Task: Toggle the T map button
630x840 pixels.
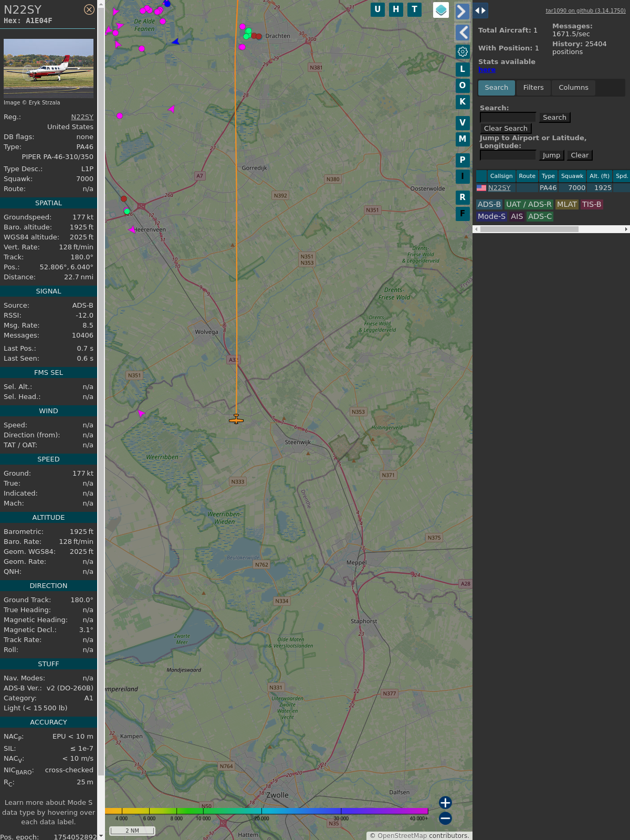Action: click(x=415, y=9)
